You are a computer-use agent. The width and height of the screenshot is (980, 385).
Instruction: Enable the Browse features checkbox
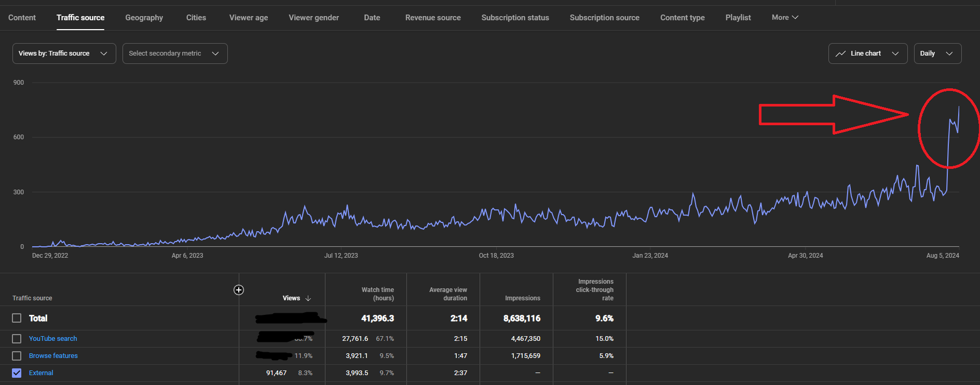pyautogui.click(x=17, y=356)
